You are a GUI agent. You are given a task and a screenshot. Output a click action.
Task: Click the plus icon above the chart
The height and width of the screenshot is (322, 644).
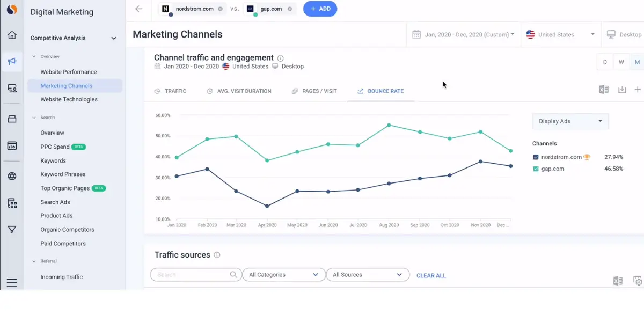pyautogui.click(x=638, y=90)
